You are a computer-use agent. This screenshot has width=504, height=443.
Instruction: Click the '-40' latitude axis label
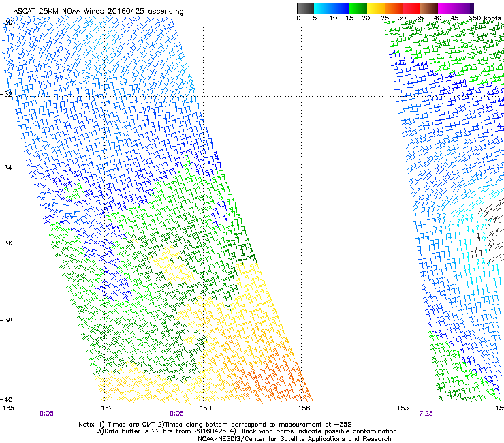coord(6,399)
